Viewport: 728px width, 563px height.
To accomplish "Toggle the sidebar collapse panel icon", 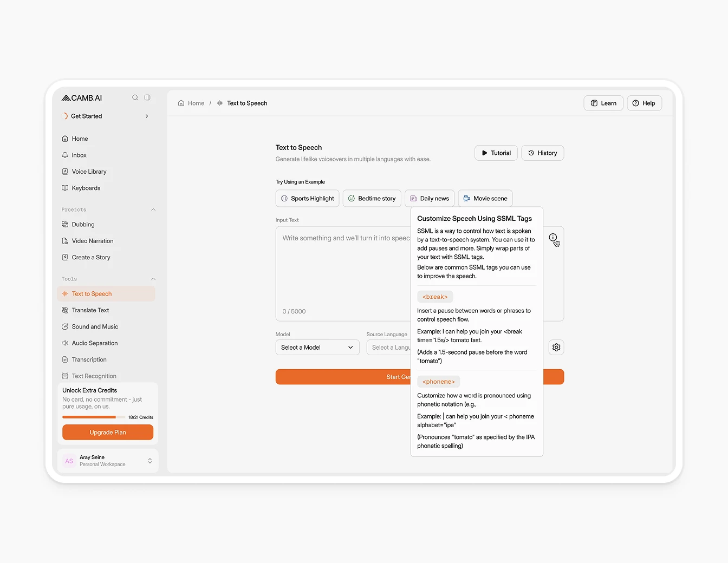I will (147, 97).
